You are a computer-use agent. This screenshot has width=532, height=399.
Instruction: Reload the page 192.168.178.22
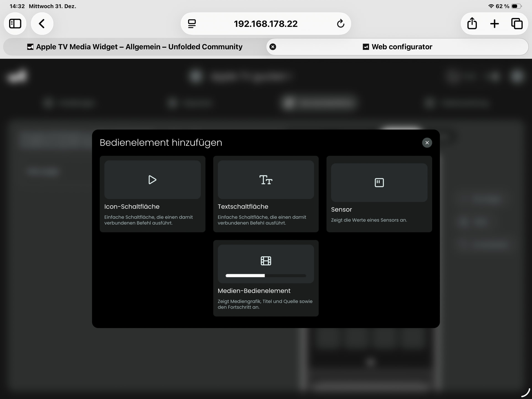coord(341,24)
